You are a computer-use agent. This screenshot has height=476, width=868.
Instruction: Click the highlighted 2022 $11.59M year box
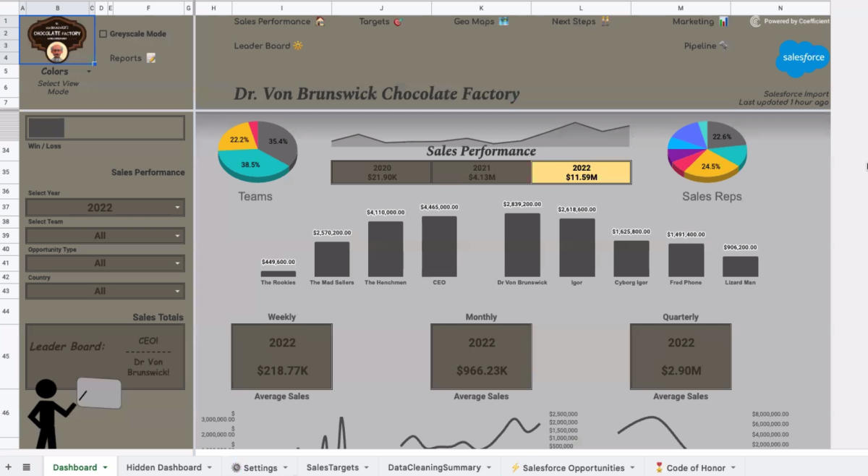pos(581,172)
